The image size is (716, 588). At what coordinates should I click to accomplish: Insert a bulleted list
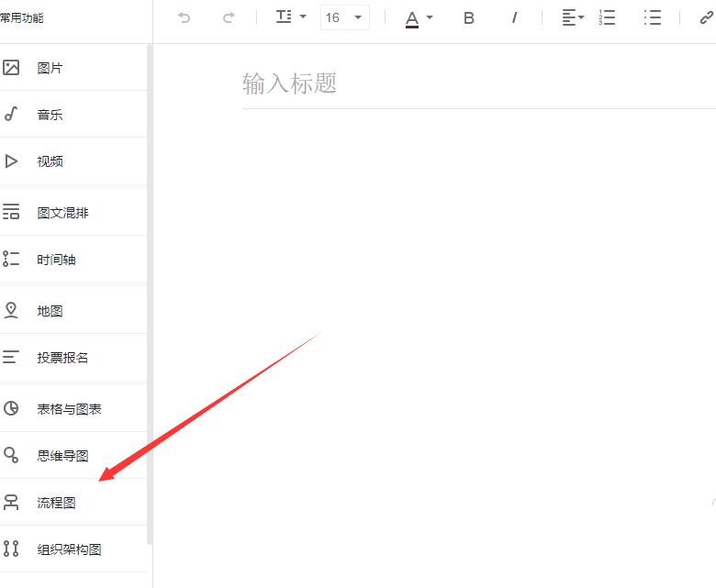click(x=653, y=17)
